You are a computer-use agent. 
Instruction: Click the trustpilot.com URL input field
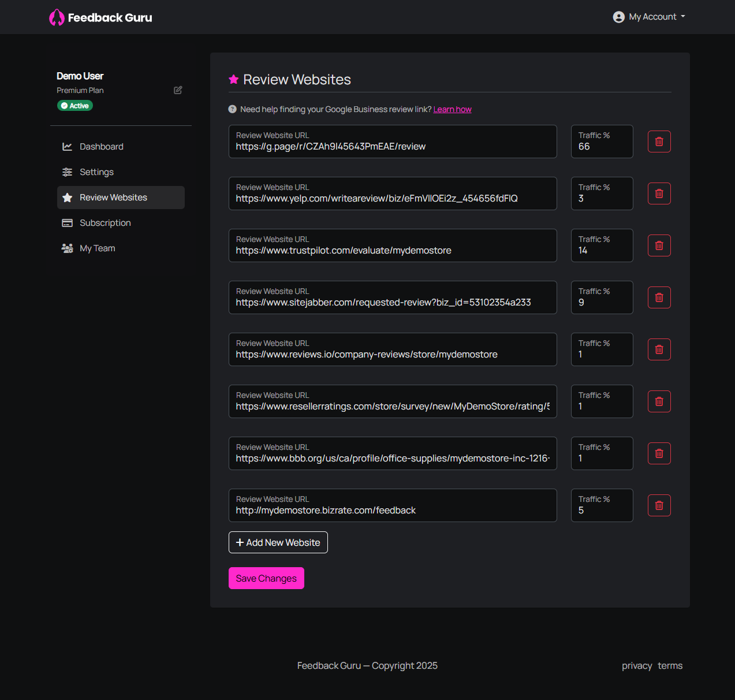(x=393, y=245)
